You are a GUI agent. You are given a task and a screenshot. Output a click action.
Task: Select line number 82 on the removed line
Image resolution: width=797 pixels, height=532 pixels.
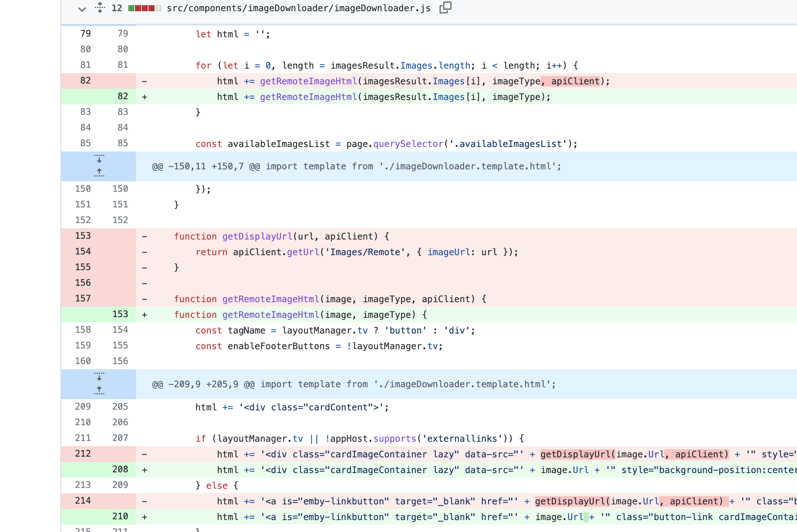coord(85,81)
